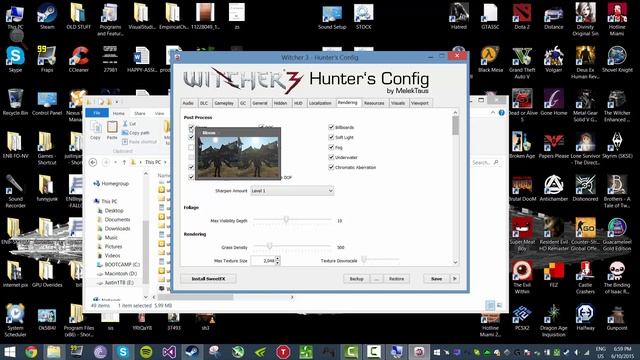Image resolution: width=640 pixels, height=360 pixels.
Task: Launch the PCSX2 desktop shortcut
Action: (522, 318)
